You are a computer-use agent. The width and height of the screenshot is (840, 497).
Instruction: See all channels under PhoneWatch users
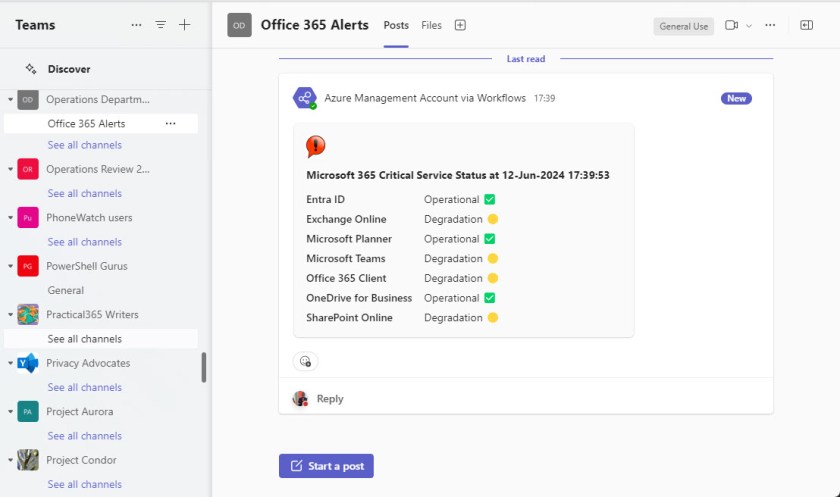85,242
